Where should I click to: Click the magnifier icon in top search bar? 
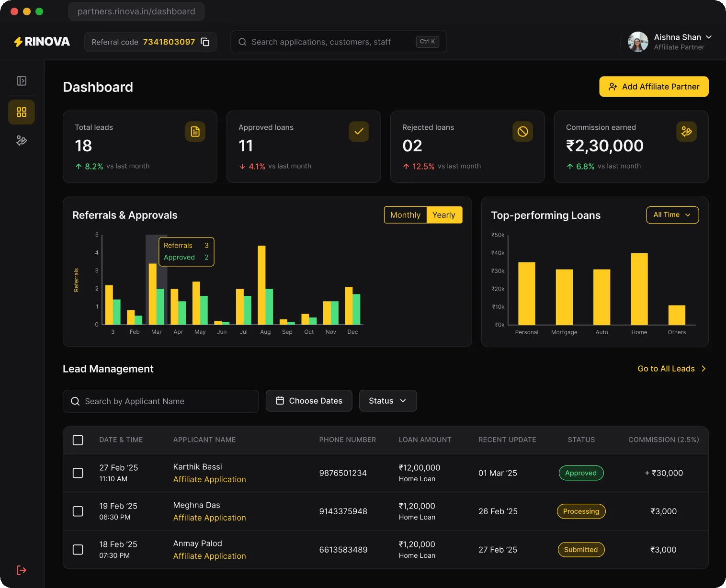click(242, 42)
